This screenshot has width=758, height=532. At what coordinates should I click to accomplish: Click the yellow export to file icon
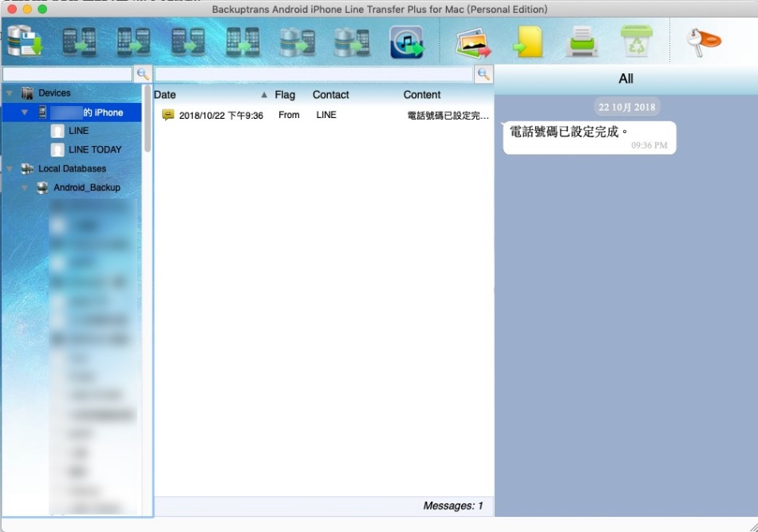528,42
